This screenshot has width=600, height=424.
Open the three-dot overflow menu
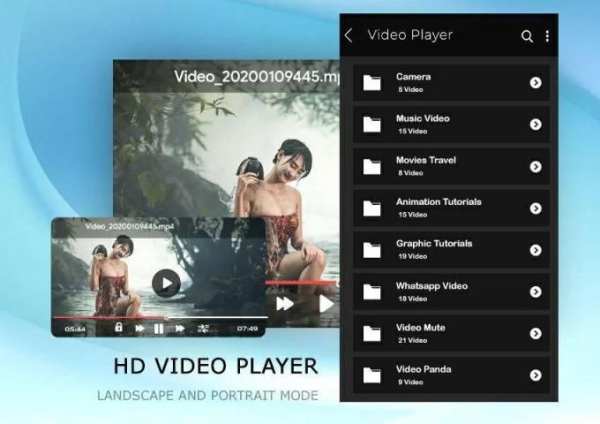click(548, 36)
